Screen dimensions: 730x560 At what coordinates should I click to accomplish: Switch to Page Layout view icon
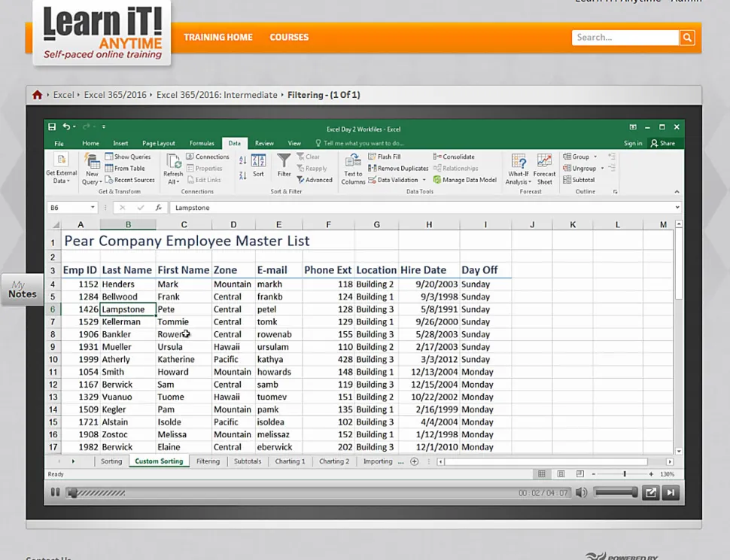click(x=561, y=474)
